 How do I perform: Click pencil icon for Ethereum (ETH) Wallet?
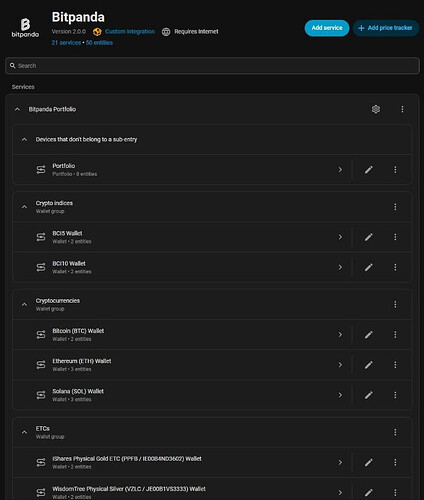368,365
